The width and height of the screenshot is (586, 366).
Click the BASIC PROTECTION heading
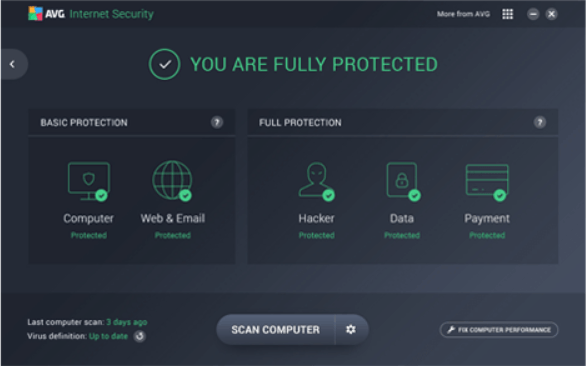click(x=84, y=123)
